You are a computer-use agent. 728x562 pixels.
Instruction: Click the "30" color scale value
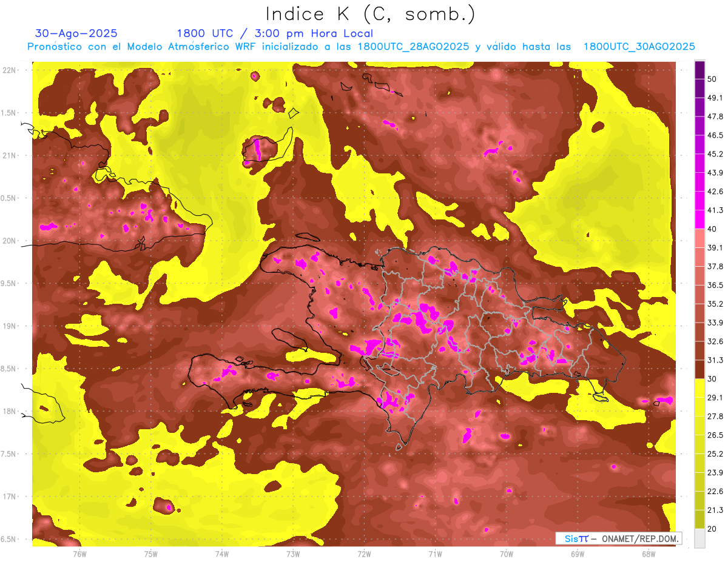point(712,379)
